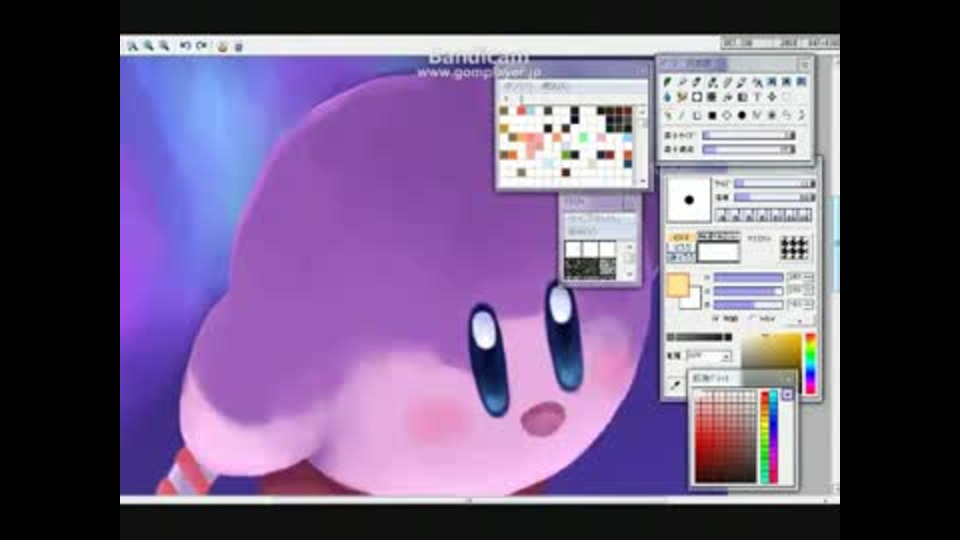The image size is (960, 540).
Task: Select the filled black square shape tool
Action: tap(712, 115)
